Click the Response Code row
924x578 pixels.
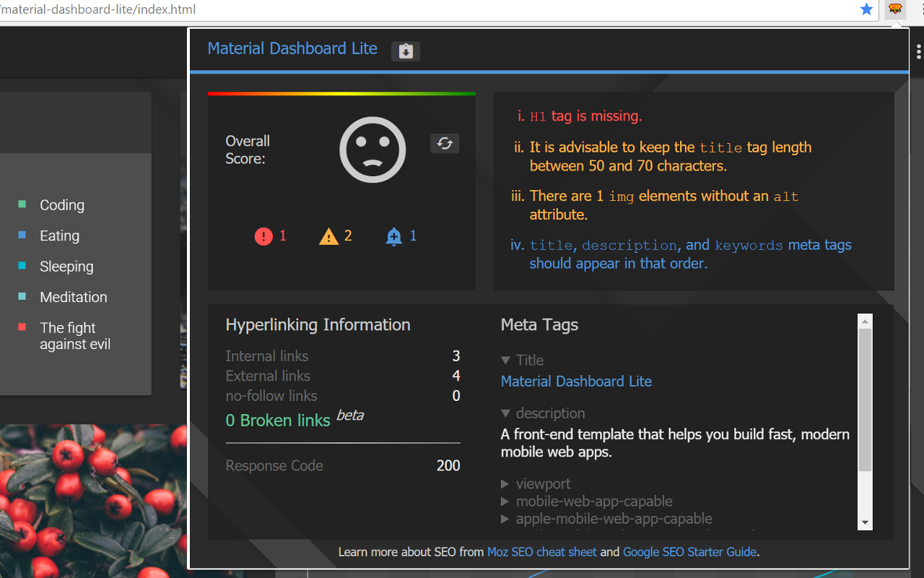point(343,466)
